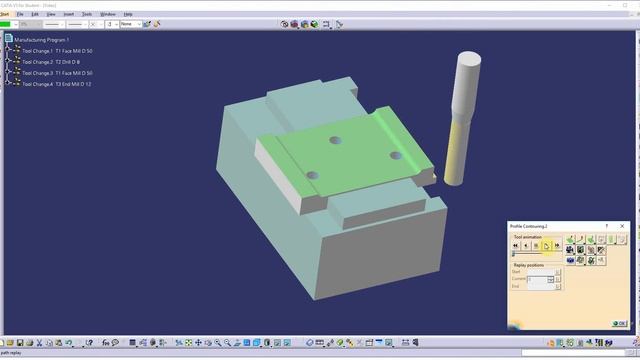
Task: Rewind tool animation to start
Action: (515, 245)
